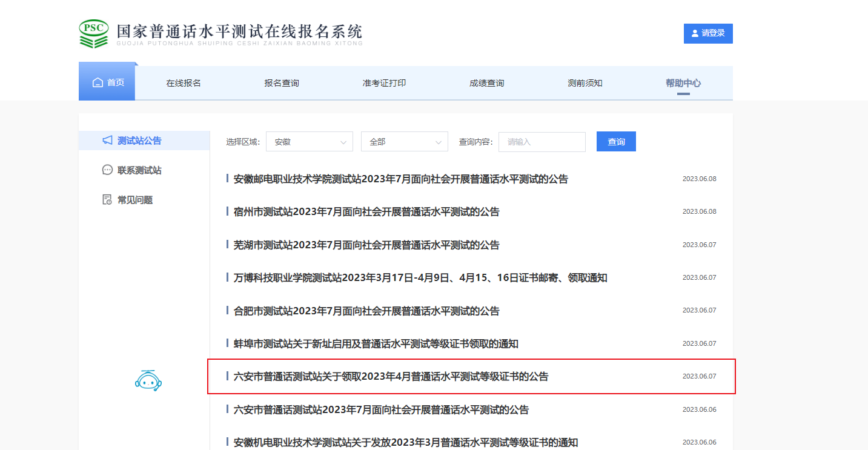Screen dimensions: 868x450
Task: Select 测前须知 in the navigation bar
Action: pyautogui.click(x=585, y=83)
